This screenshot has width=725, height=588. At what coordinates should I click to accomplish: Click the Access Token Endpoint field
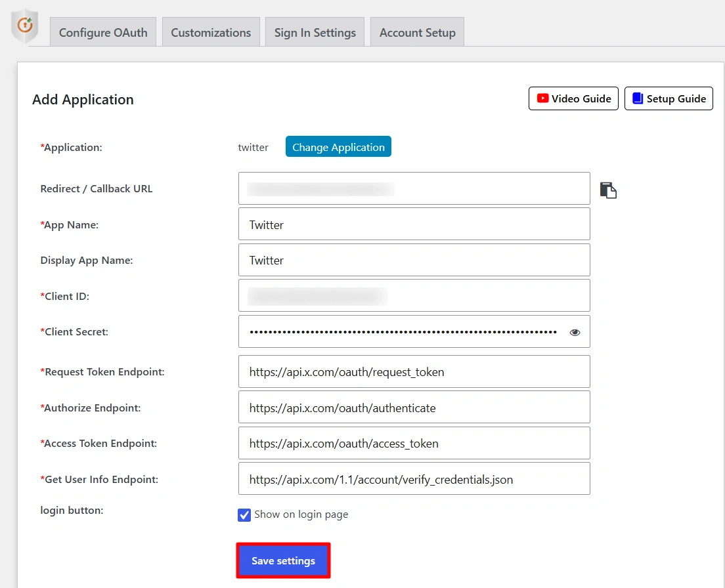coord(414,443)
